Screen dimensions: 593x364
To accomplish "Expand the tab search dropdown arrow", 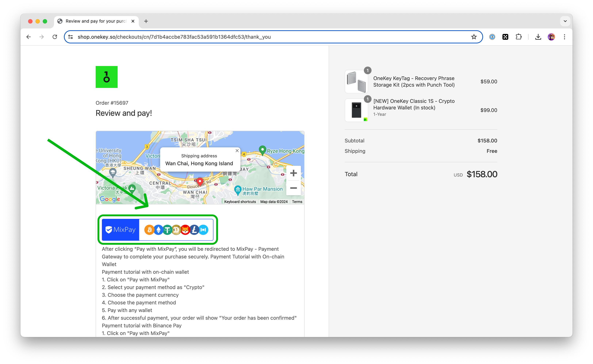I will 565,21.
